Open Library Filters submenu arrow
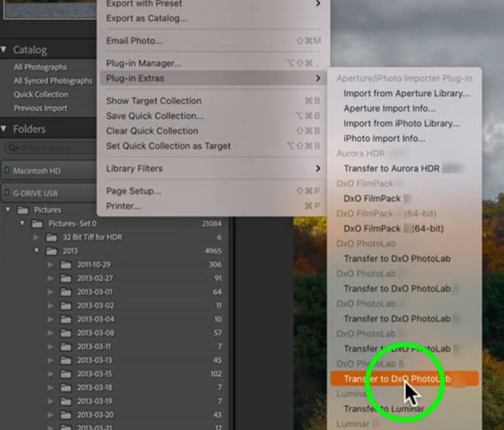 point(318,168)
